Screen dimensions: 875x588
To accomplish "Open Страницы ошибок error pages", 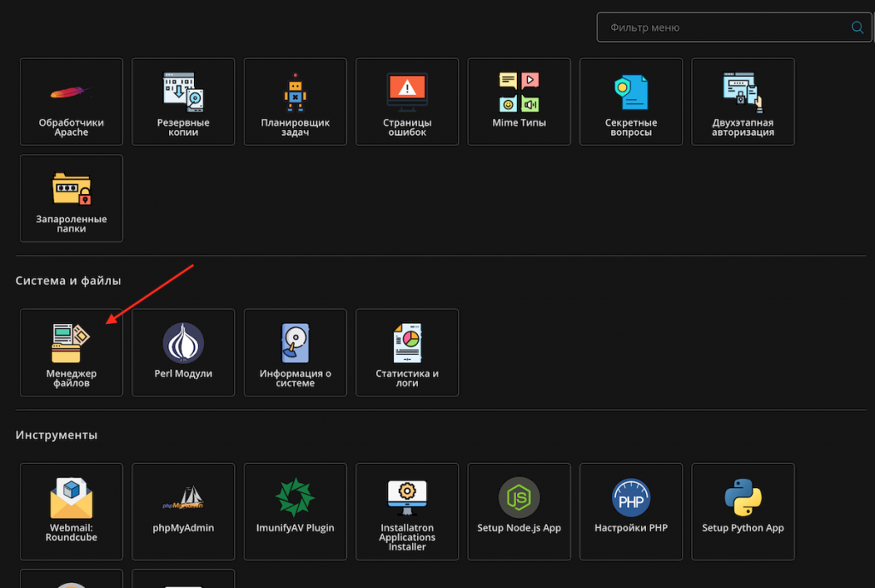I will click(x=407, y=102).
